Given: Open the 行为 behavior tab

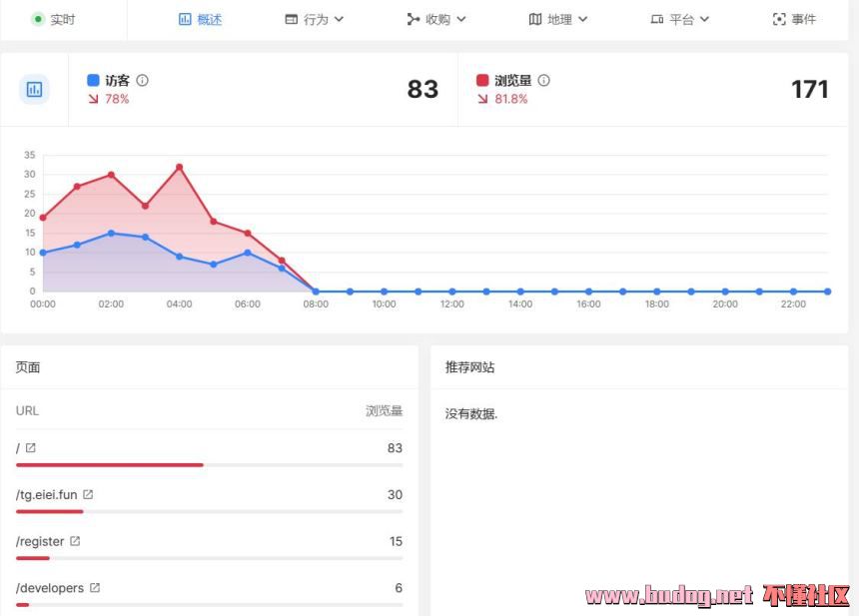Looking at the screenshot, I should pos(315,20).
